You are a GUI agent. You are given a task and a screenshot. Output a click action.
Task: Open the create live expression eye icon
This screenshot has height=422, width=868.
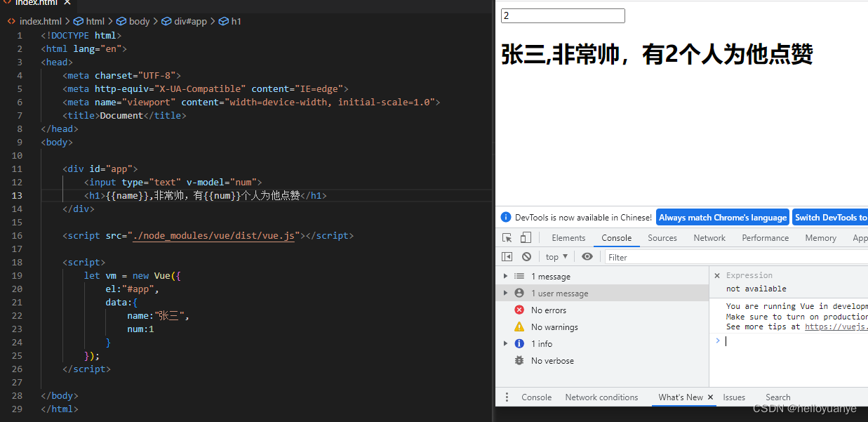coord(587,256)
